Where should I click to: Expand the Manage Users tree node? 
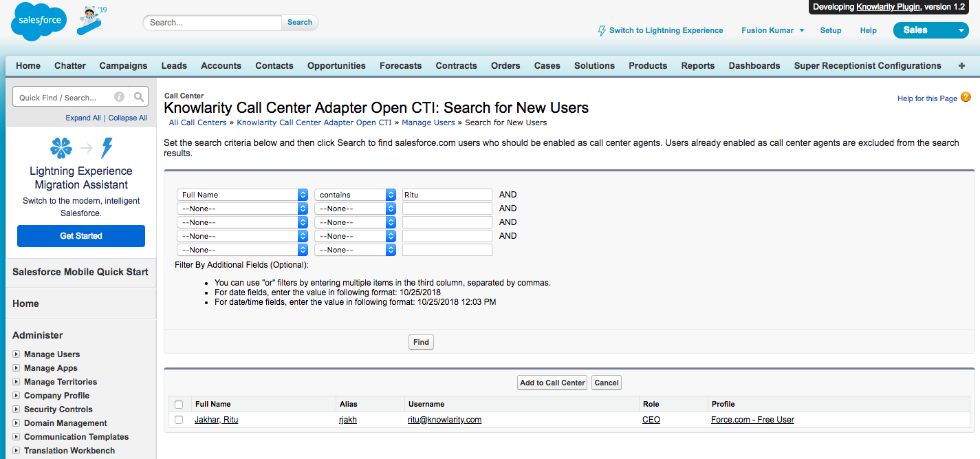[x=17, y=354]
